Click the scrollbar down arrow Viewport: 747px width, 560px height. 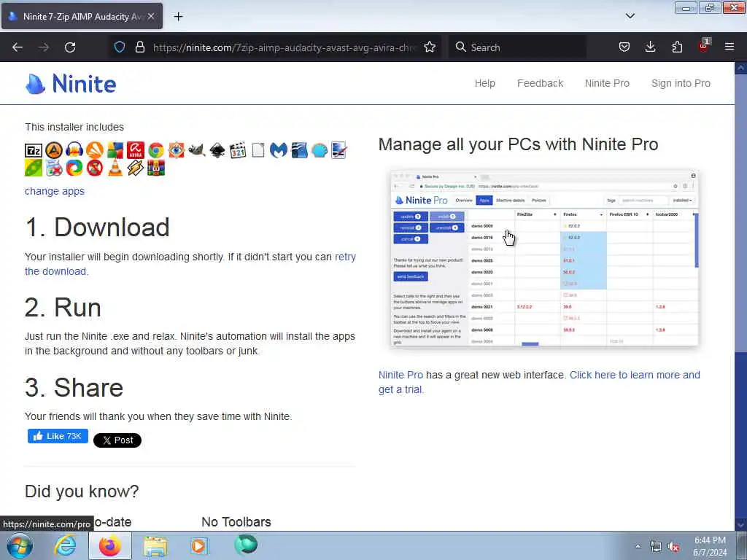pyautogui.click(x=740, y=525)
